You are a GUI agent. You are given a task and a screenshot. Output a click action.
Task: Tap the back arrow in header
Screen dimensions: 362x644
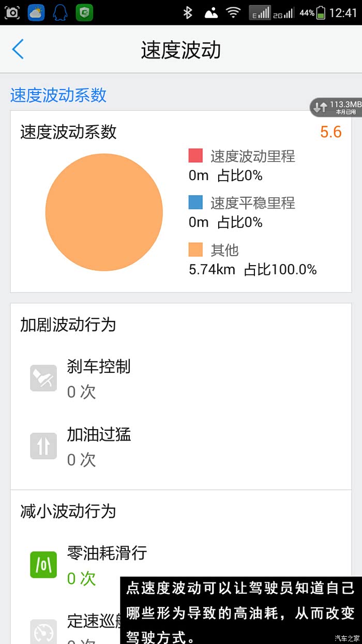click(18, 50)
